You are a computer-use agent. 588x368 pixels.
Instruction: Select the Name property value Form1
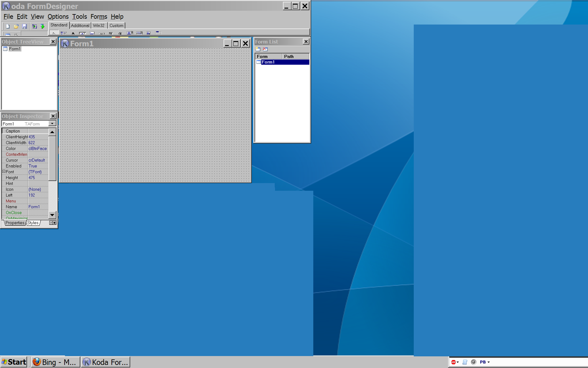pyautogui.click(x=38, y=207)
